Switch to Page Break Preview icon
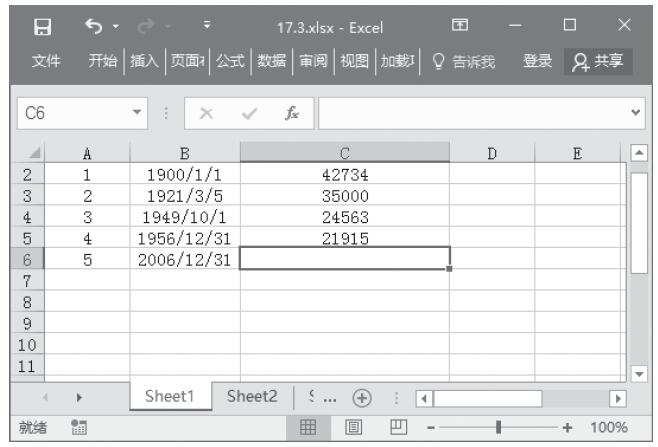 point(398,427)
